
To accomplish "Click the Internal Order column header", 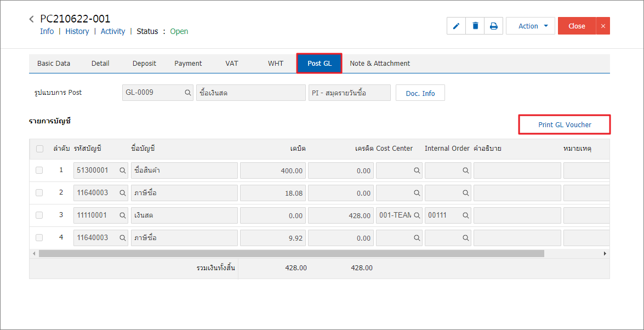I will (x=447, y=149).
